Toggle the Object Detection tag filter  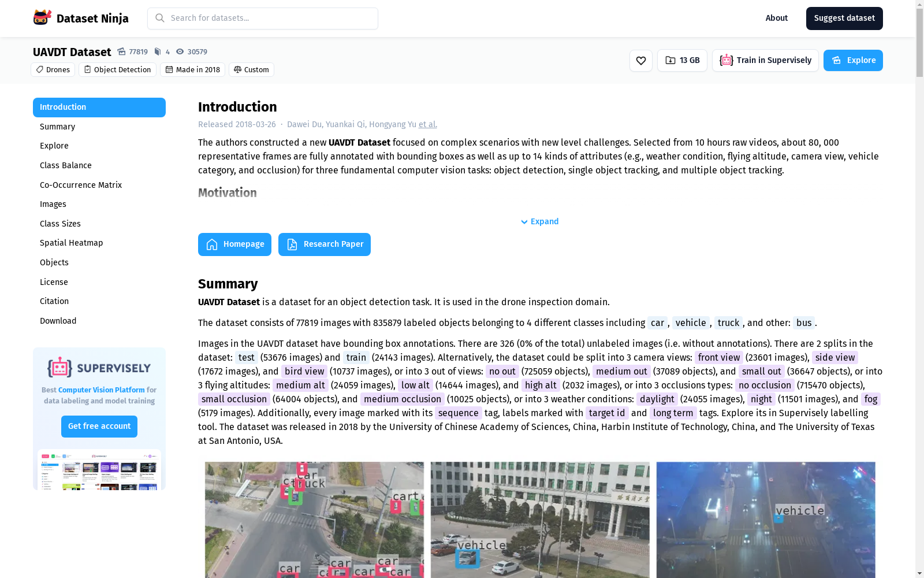(x=117, y=69)
